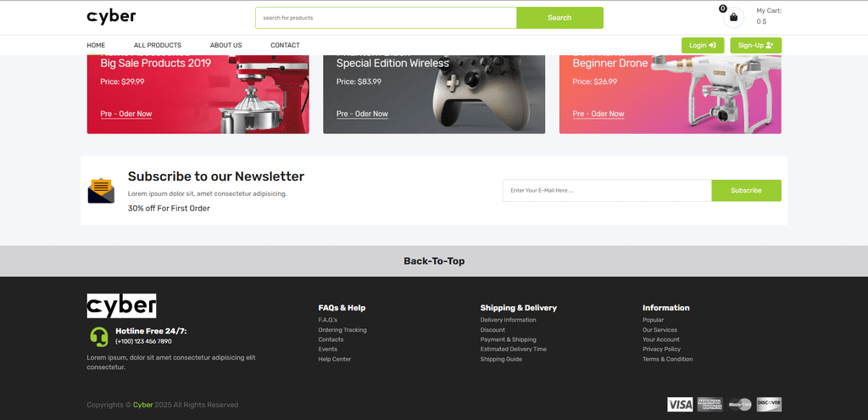868x420 pixels.
Task: Click the Big Sale Products 2019 title
Action: click(x=156, y=63)
